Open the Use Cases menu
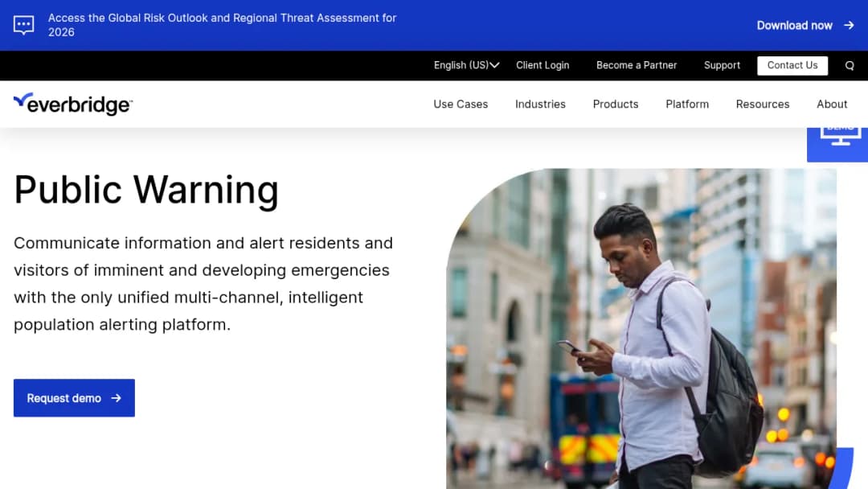The height and width of the screenshot is (489, 868). pos(461,104)
